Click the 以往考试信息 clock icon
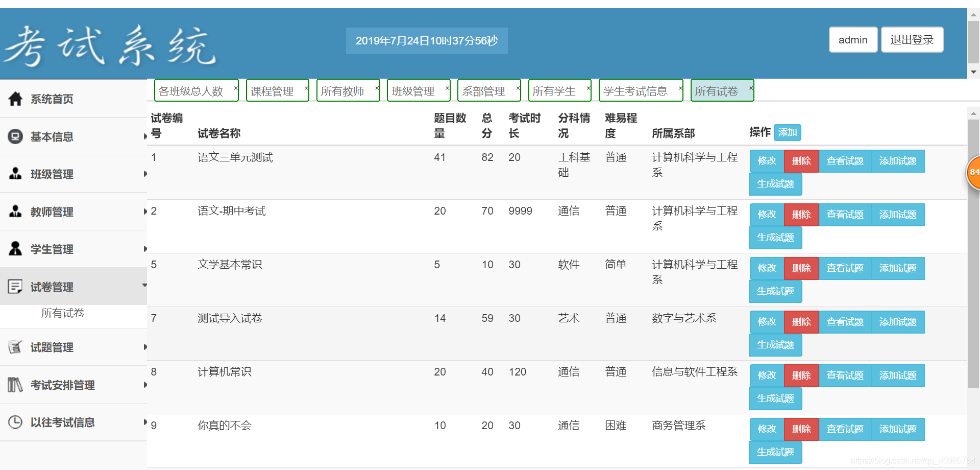Viewport: 980px width, 470px height. (15, 422)
